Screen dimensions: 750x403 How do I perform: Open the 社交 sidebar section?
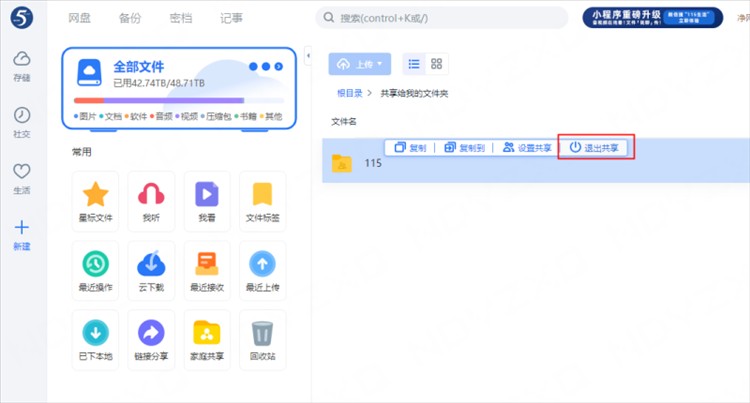[22, 122]
